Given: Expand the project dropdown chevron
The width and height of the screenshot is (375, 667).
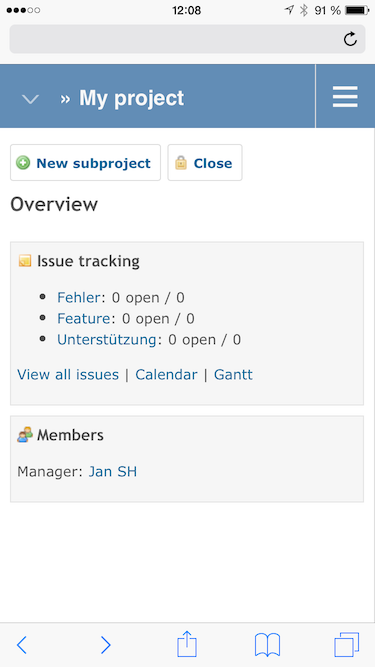Looking at the screenshot, I should pyautogui.click(x=30, y=100).
